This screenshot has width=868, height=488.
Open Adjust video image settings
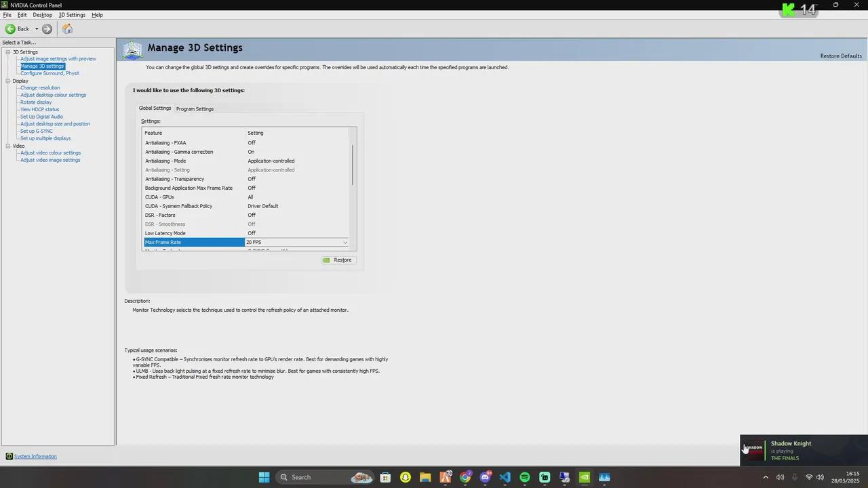tap(50, 160)
